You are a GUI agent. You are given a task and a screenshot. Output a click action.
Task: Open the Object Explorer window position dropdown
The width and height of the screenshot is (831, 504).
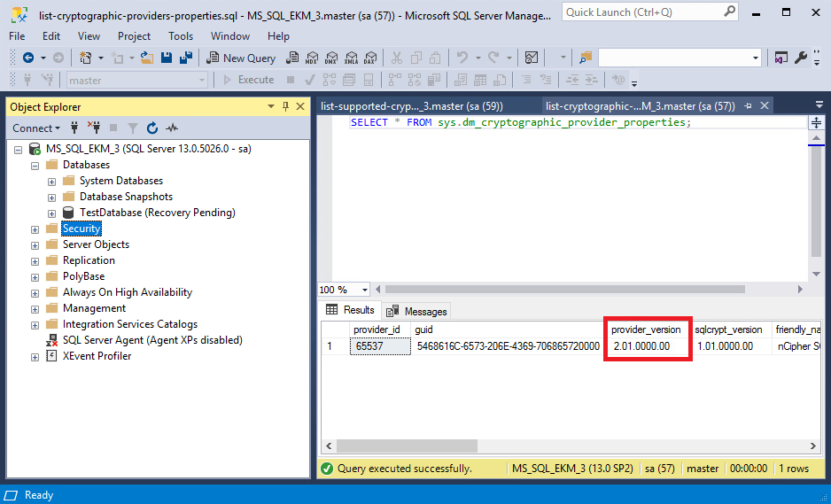coord(271,106)
